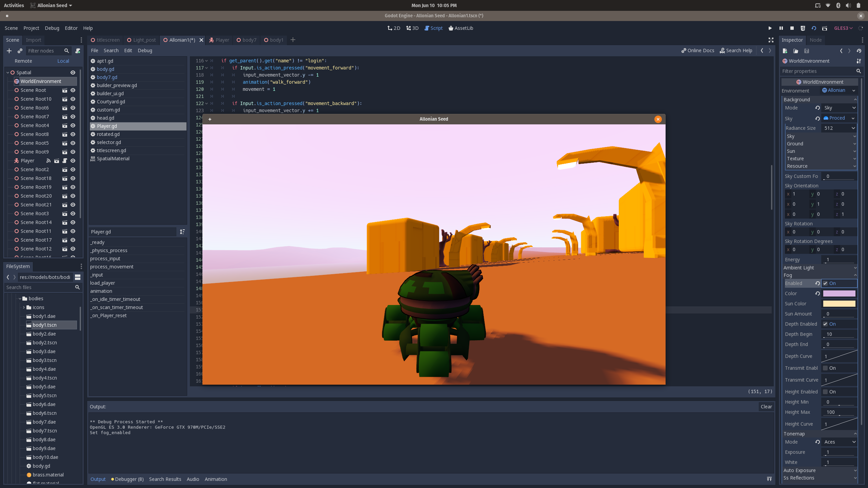
Task: Uncheck Depth Enabled in the Fog section
Action: pyautogui.click(x=826, y=324)
